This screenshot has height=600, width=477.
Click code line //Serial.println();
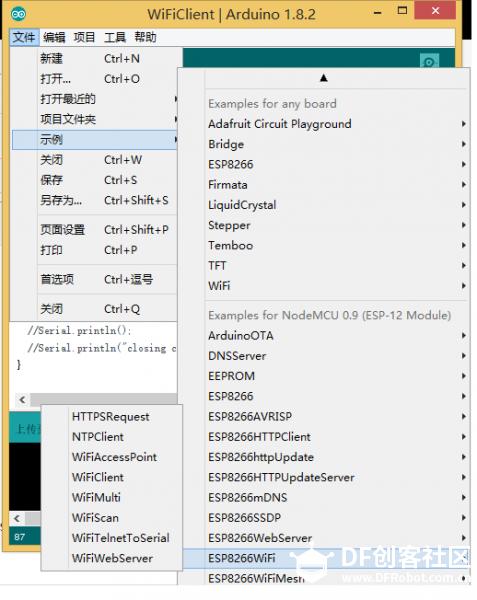coord(80,331)
